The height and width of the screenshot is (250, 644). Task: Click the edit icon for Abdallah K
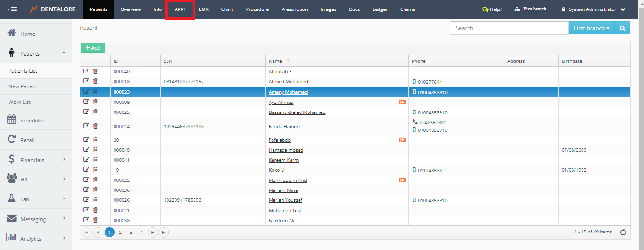[x=86, y=71]
